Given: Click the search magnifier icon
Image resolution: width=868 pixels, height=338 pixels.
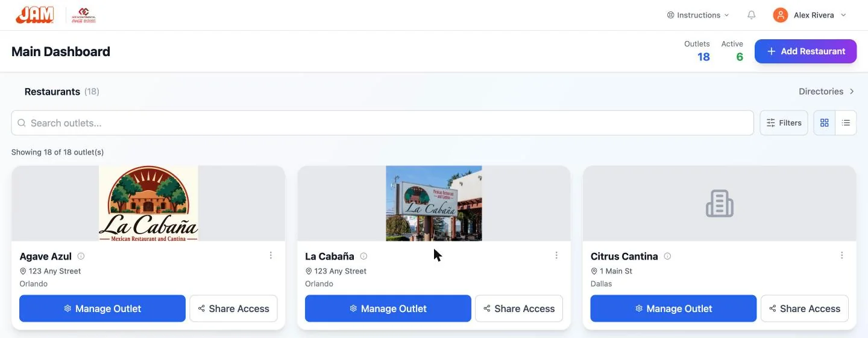Looking at the screenshot, I should 22,123.
